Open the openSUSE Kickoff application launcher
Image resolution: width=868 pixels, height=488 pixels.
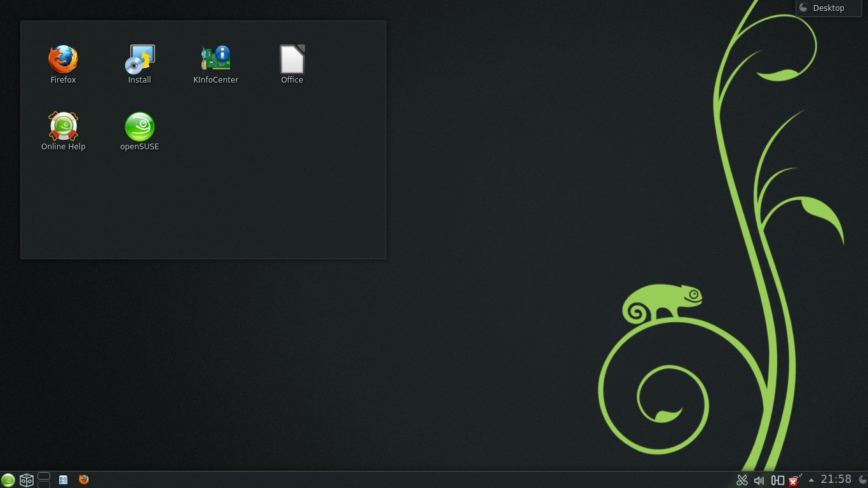(x=8, y=480)
